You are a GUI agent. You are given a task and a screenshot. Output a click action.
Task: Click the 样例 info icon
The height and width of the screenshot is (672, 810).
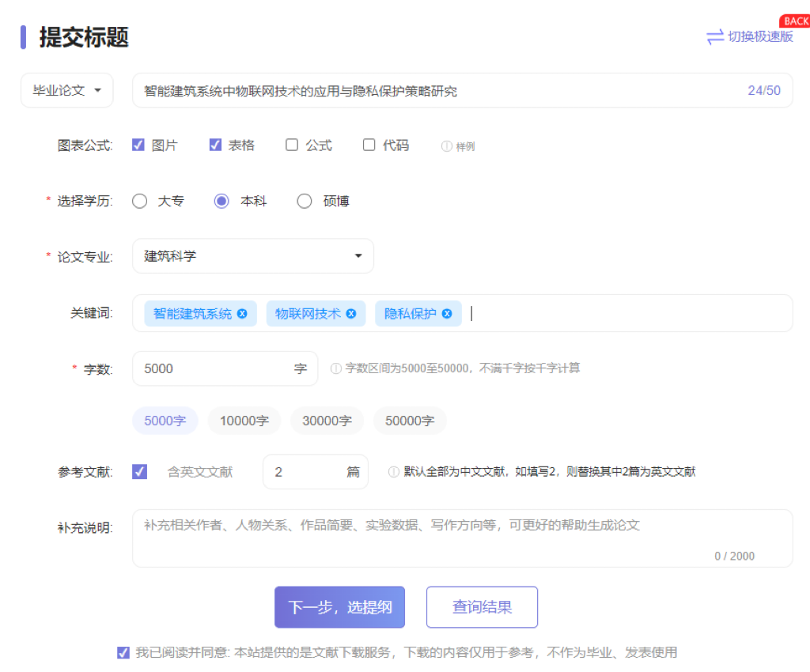446,146
